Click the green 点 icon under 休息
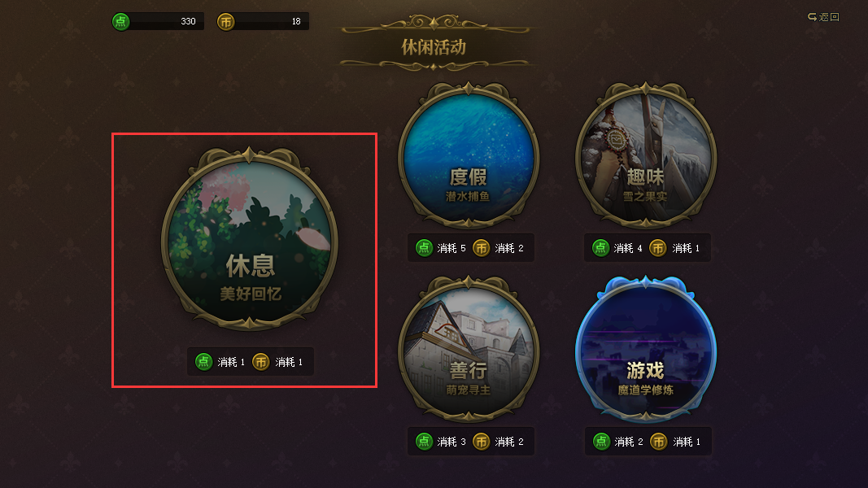 tap(203, 362)
